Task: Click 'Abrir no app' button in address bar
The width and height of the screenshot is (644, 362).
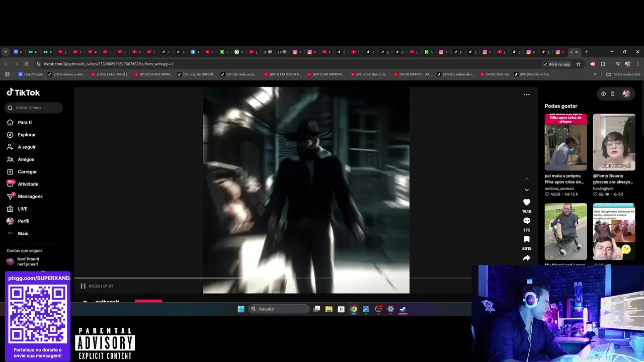Action: coord(557,64)
